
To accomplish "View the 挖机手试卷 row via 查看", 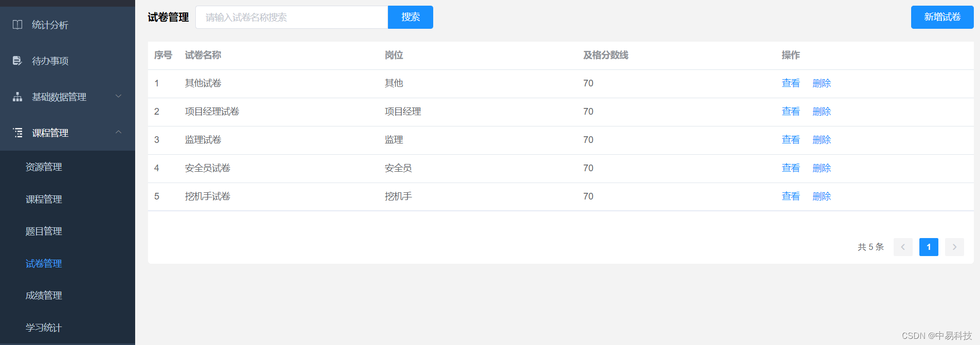I will (x=790, y=196).
